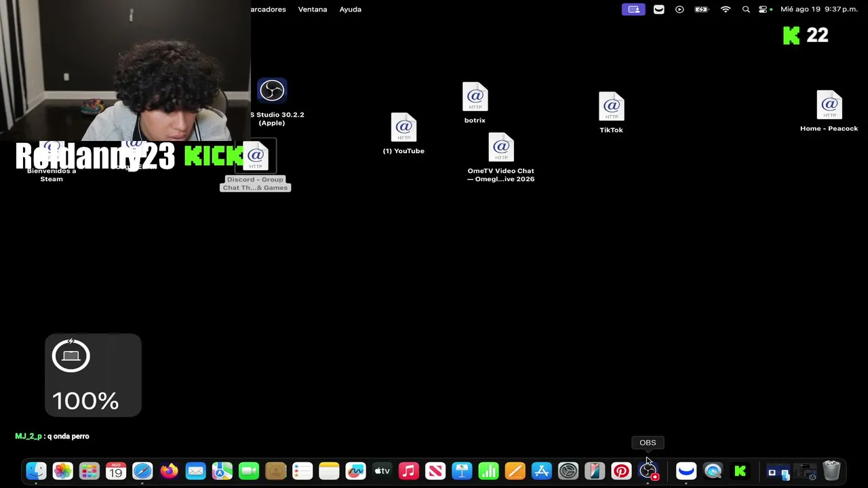Open the Now Playing menu bar item

(679, 9)
